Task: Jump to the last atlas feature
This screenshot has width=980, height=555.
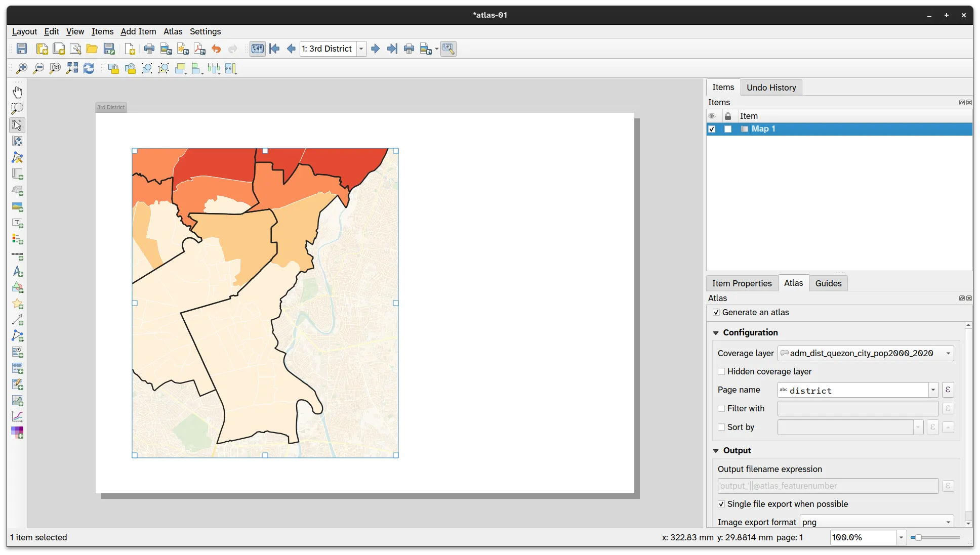Action: [392, 49]
